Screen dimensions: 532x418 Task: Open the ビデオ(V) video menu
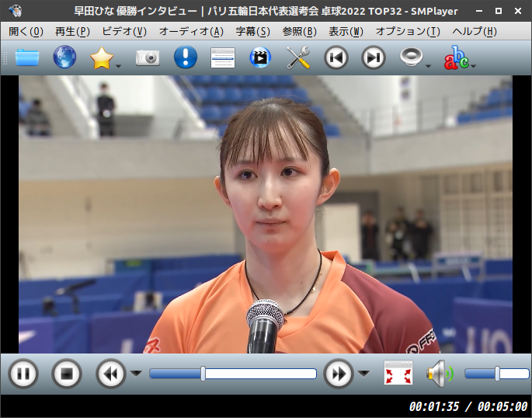coord(124,32)
